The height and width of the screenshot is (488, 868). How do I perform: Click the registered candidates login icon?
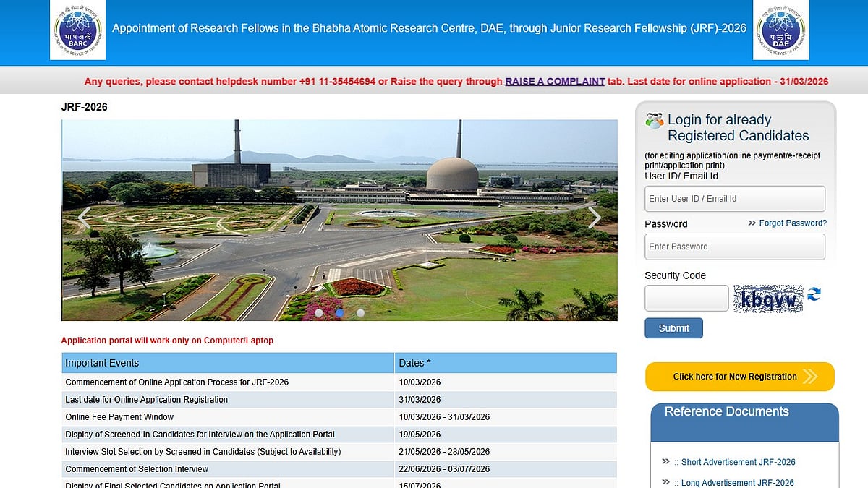click(x=654, y=119)
